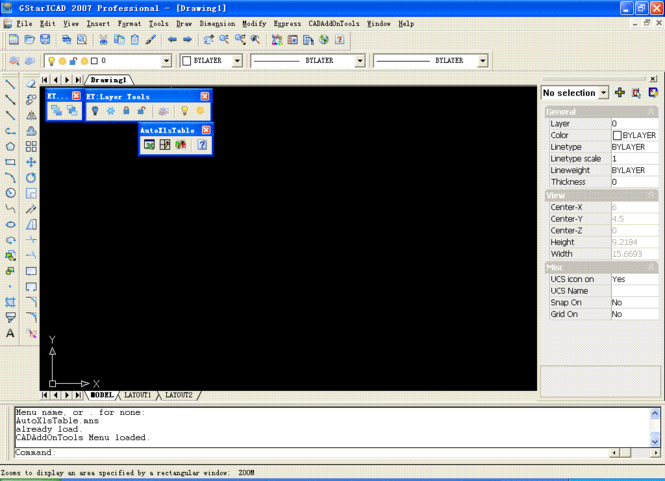Click the Select Objects plus icon
Viewport: 665px width, 481px height.
pos(620,93)
